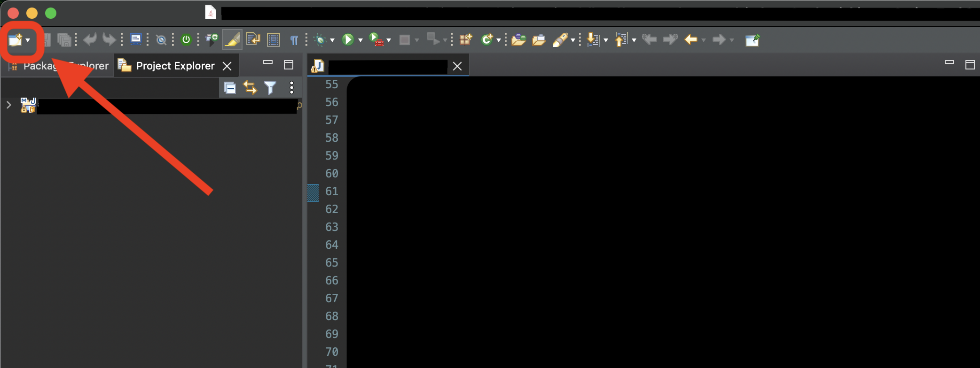Click the gray Terminate square icon
The width and height of the screenshot is (980, 368).
(405, 40)
